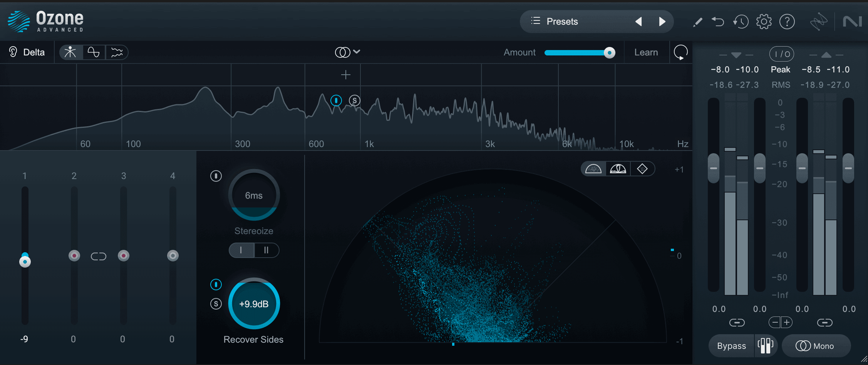This screenshot has width=868, height=365.
Task: Move band 2 width slider handle
Action: (74, 255)
